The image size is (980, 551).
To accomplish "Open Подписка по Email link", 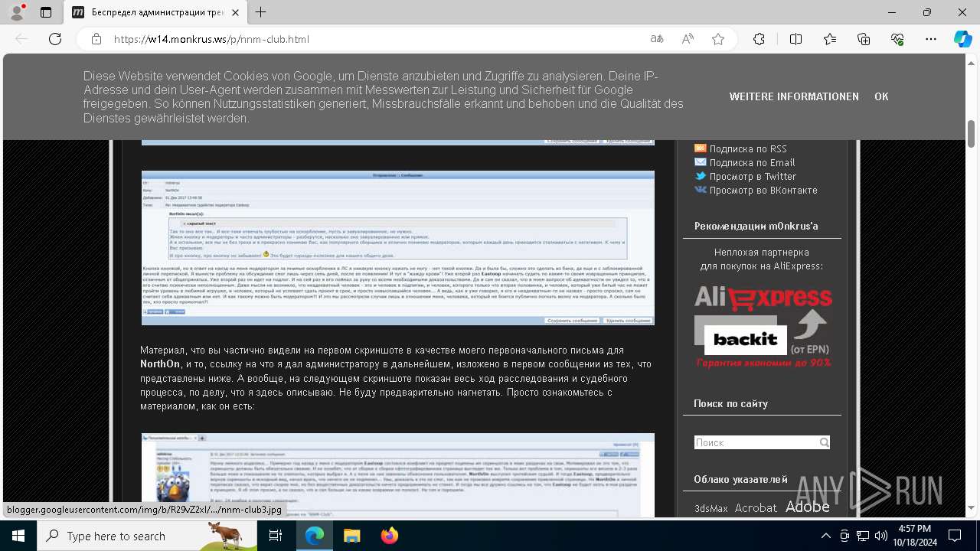I will (752, 162).
